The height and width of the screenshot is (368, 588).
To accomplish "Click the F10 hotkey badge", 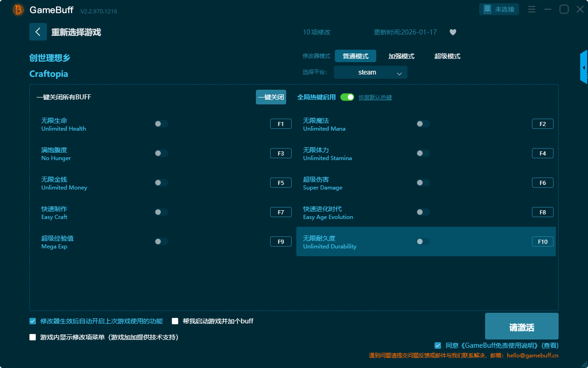I will pyautogui.click(x=543, y=241).
